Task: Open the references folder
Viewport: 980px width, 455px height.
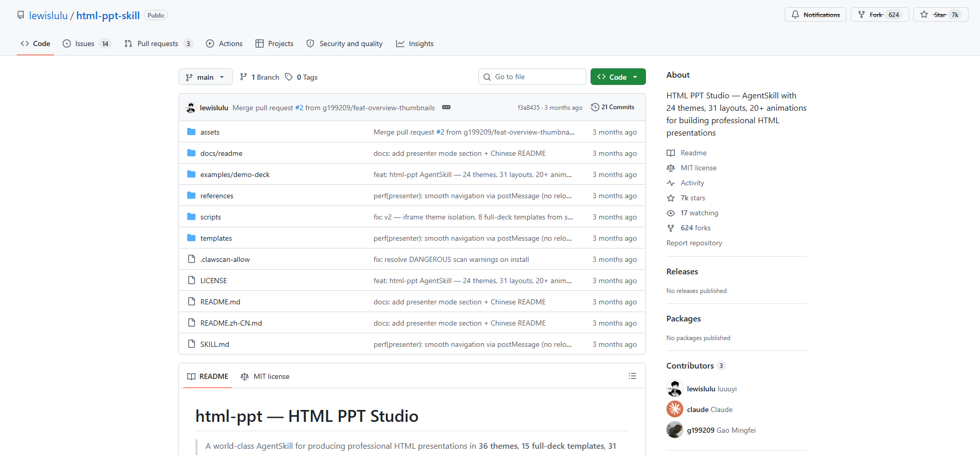Action: click(217, 196)
